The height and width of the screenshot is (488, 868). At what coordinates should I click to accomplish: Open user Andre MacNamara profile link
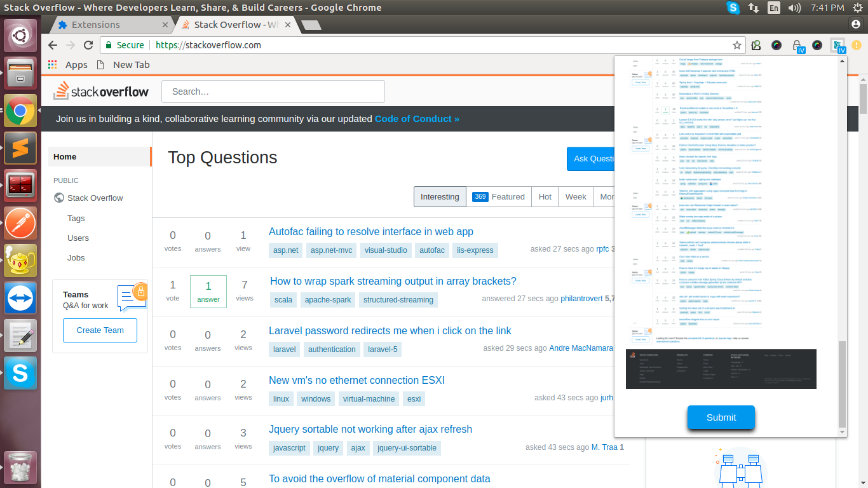(x=581, y=348)
